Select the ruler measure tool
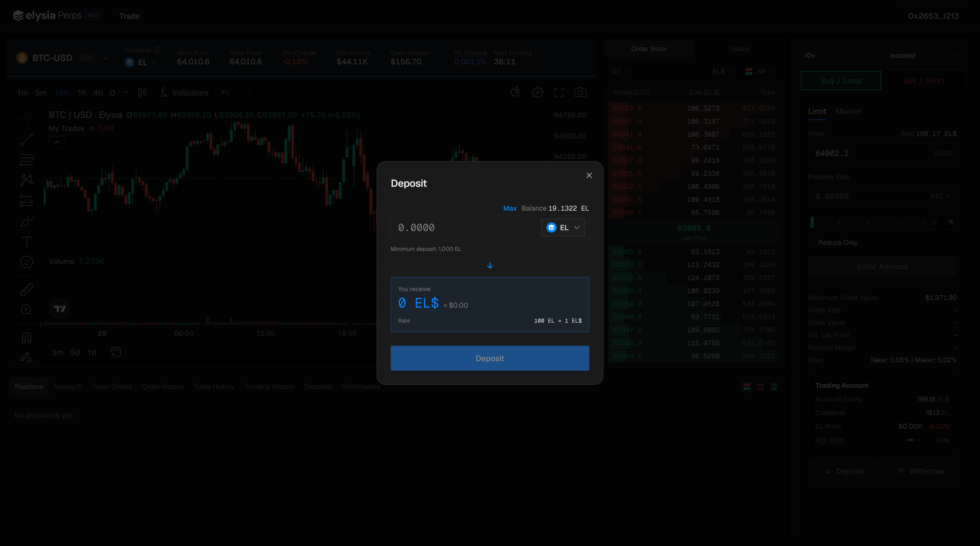 click(27, 290)
